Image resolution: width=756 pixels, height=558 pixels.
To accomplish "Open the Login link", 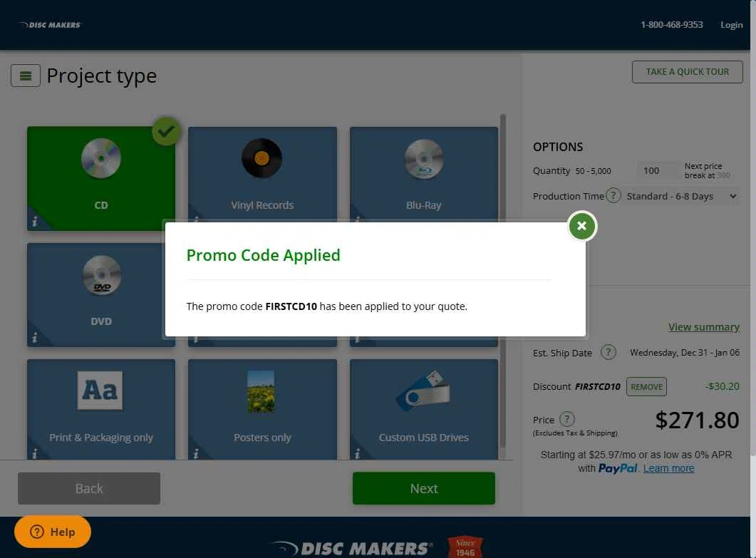I will point(731,25).
